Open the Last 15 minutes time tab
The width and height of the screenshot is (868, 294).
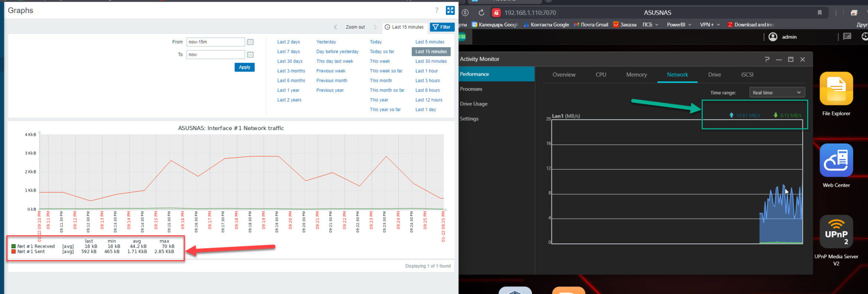[x=404, y=27]
